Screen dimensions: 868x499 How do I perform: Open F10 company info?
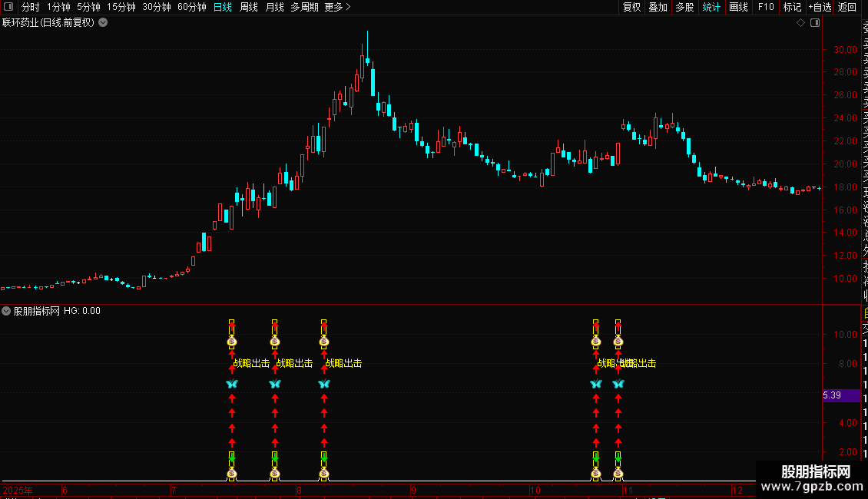pos(766,7)
